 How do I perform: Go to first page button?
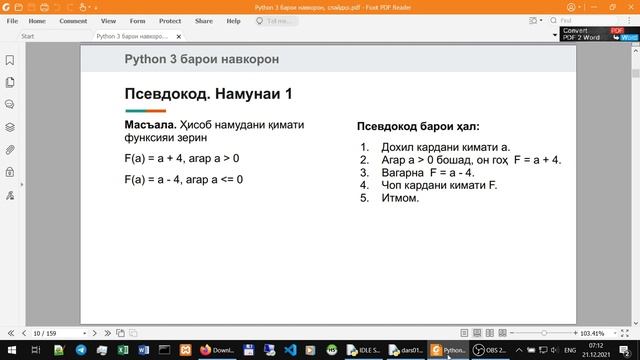tap(11, 333)
